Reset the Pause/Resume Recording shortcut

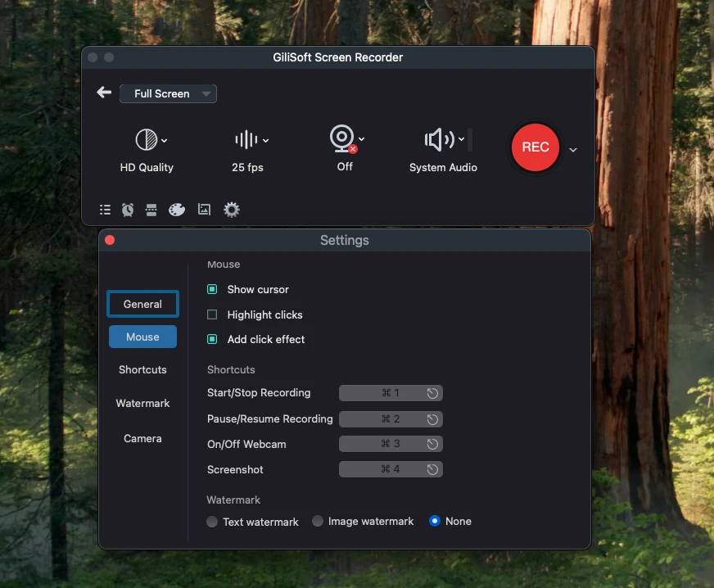[432, 419]
